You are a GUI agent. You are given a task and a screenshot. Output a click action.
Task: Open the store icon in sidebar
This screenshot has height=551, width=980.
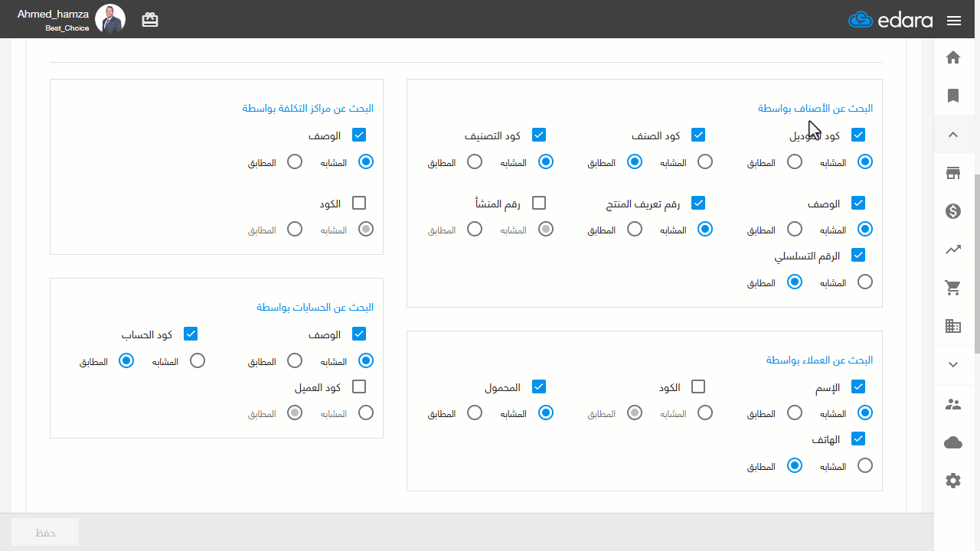click(x=953, y=173)
